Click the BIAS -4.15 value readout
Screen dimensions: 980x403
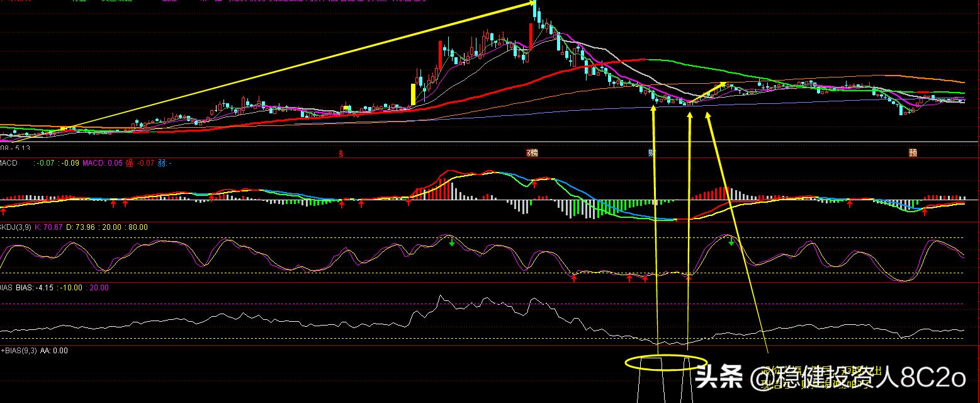pos(43,288)
